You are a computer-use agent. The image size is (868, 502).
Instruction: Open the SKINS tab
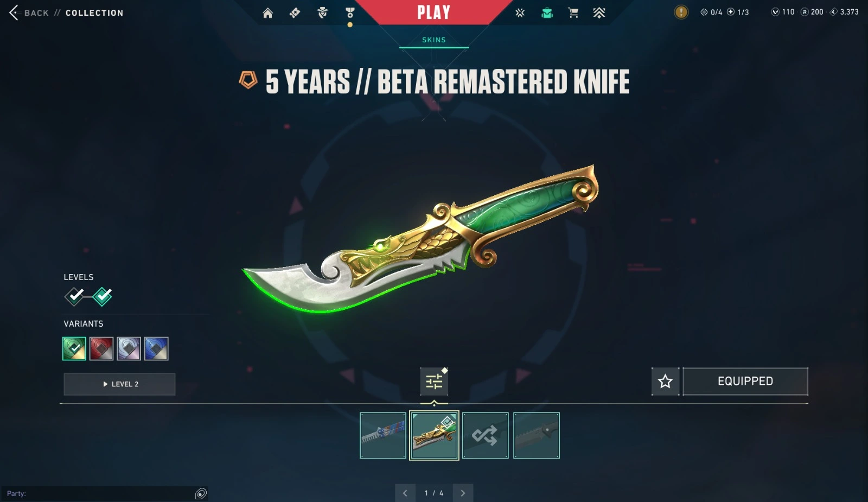click(x=434, y=40)
